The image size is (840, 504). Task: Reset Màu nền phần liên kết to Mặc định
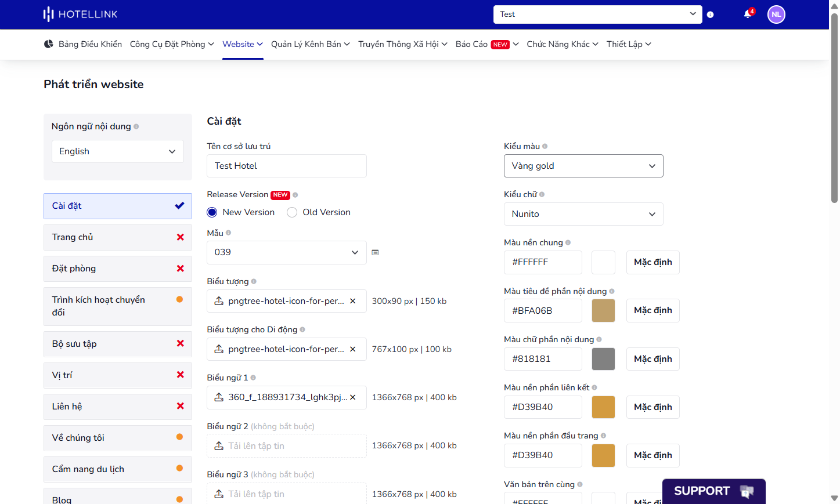tap(653, 407)
